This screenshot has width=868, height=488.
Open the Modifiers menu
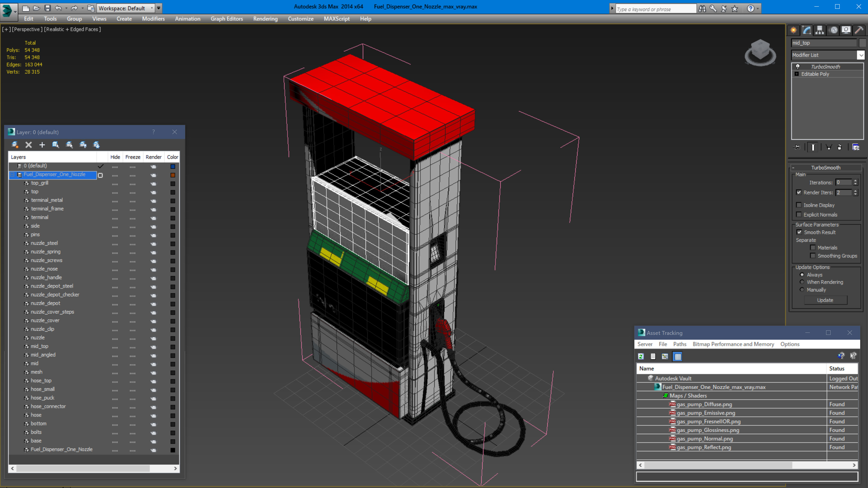(153, 19)
